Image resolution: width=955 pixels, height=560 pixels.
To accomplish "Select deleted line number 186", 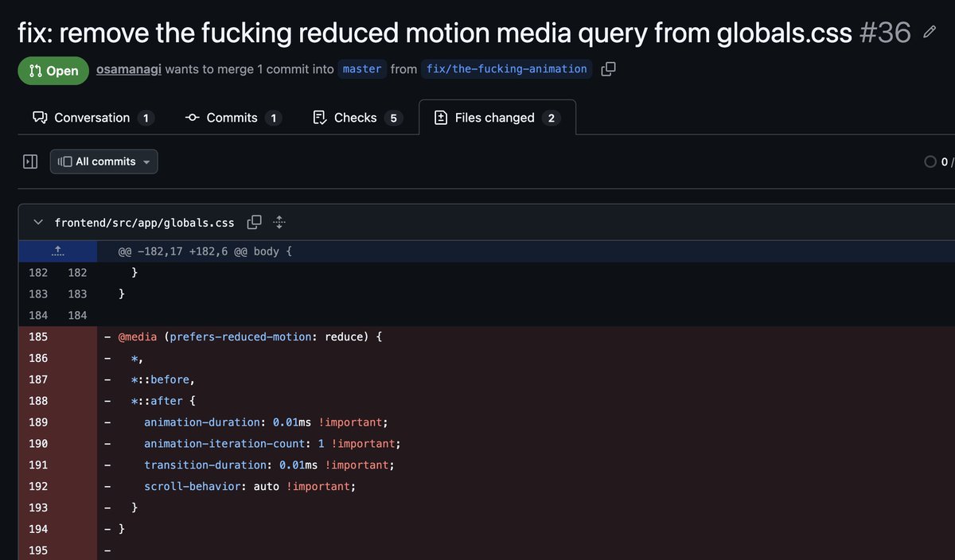I will pyautogui.click(x=38, y=358).
